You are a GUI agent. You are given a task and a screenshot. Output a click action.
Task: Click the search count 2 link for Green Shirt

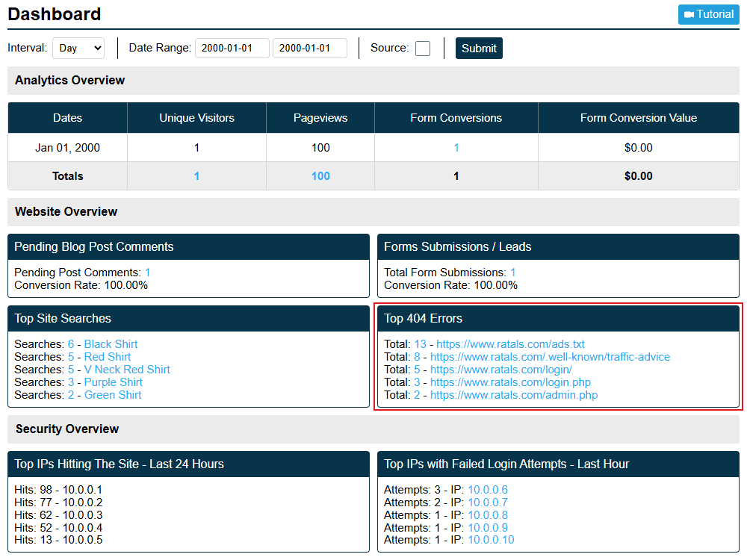[71, 395]
